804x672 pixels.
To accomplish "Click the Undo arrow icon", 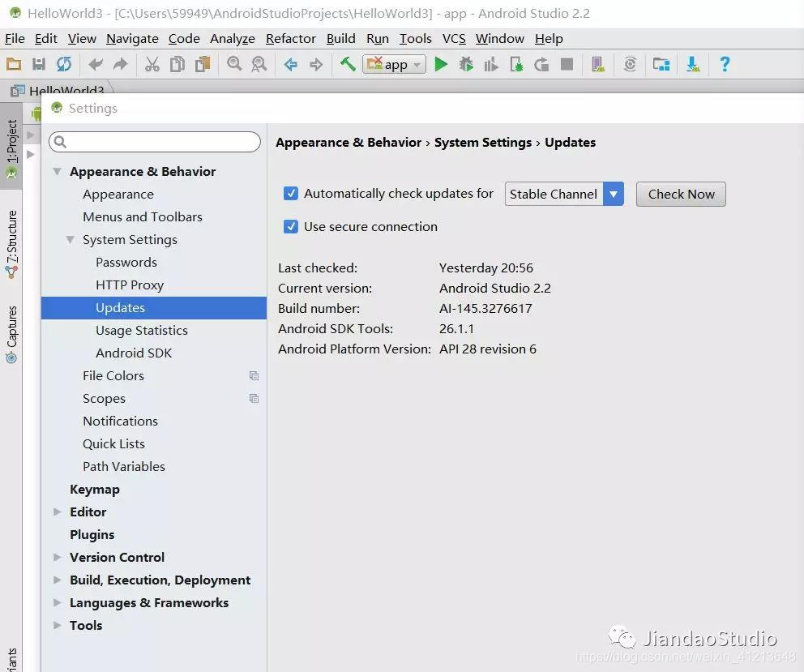I will pyautogui.click(x=96, y=65).
